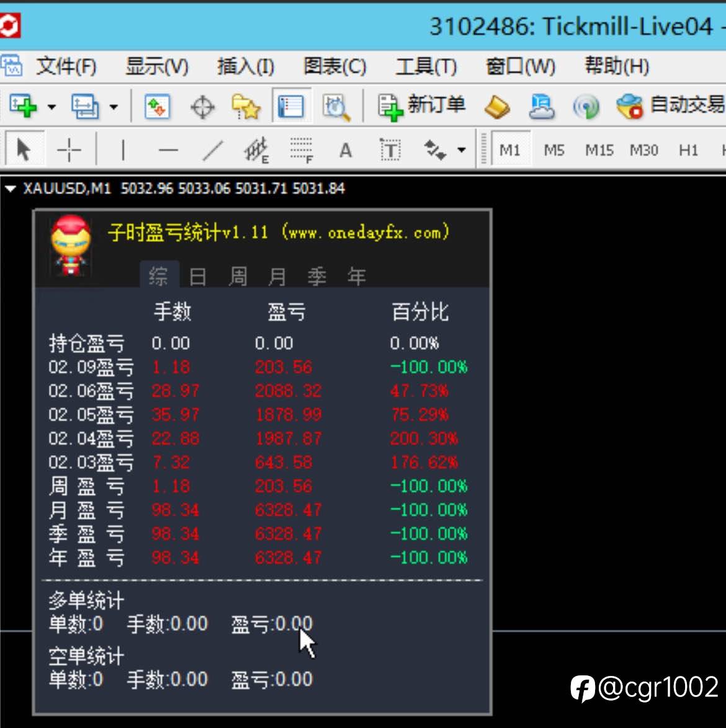726x728 pixels.
Task: Click the 02.05盈亏 row label
Action: pyautogui.click(x=91, y=415)
